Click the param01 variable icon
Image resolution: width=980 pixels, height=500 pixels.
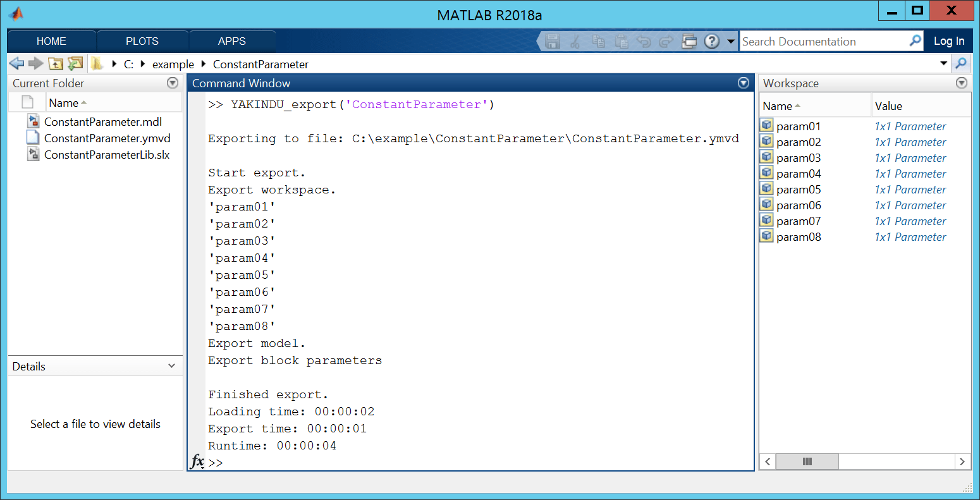tap(767, 125)
